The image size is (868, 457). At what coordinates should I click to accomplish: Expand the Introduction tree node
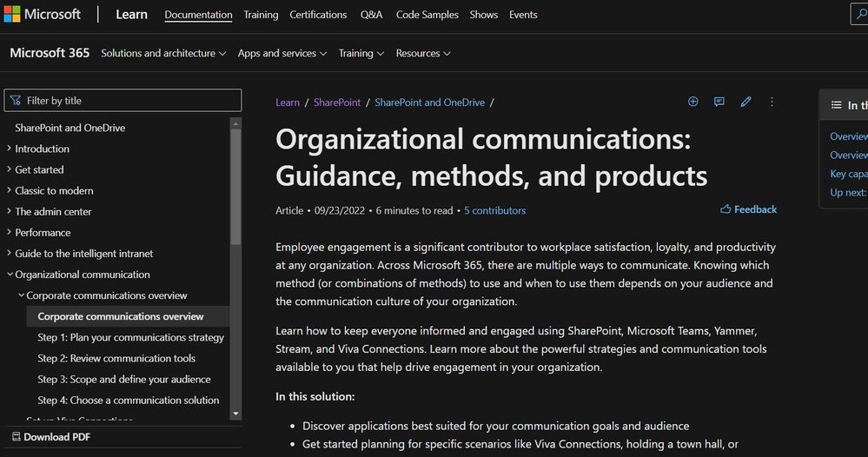(9, 149)
